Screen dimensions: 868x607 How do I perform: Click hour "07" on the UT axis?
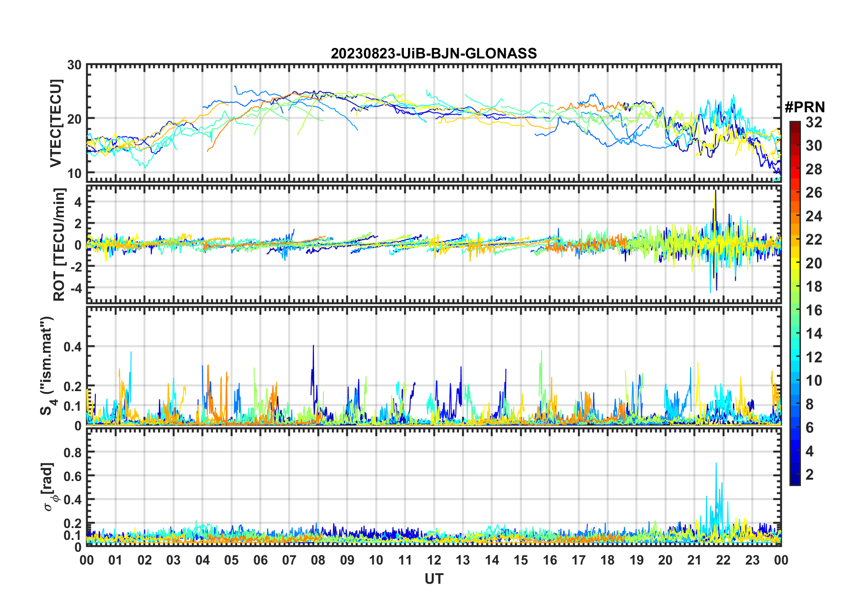pos(289,560)
